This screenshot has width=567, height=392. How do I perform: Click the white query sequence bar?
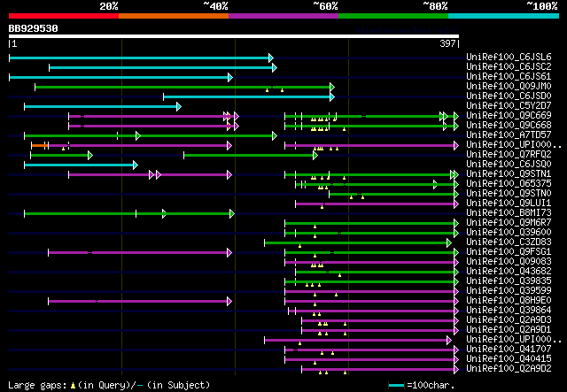[x=234, y=36]
